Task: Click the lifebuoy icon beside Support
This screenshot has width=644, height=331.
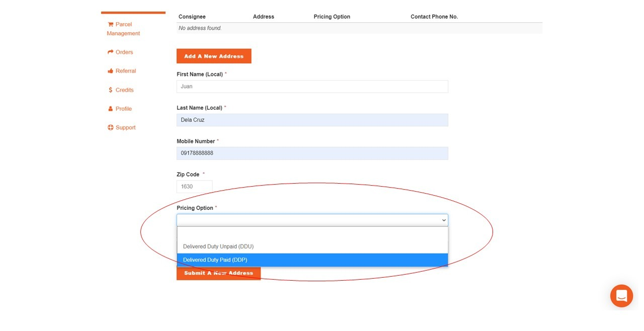Action: coord(111,127)
